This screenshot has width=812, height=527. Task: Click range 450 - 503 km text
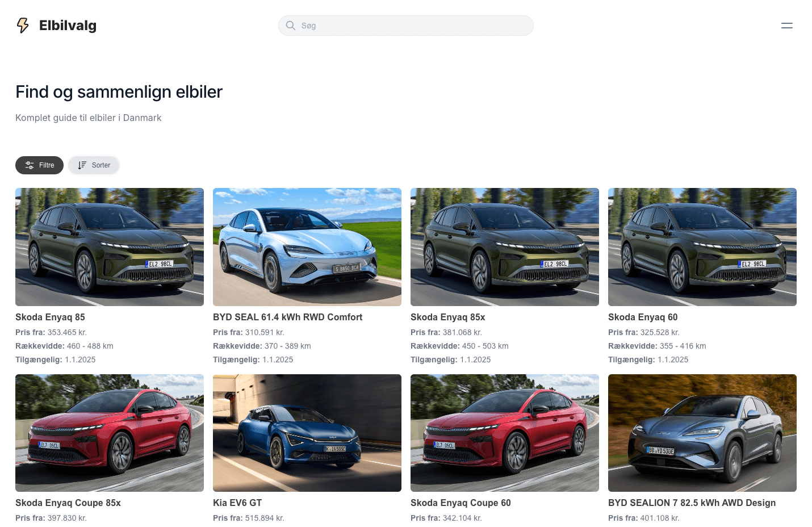coord(485,346)
